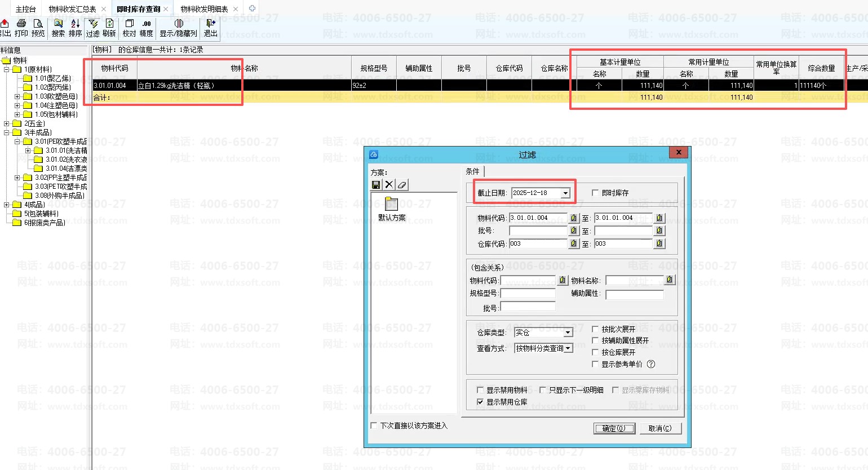
Task: Click the 确定(O) button
Action: (x=614, y=428)
